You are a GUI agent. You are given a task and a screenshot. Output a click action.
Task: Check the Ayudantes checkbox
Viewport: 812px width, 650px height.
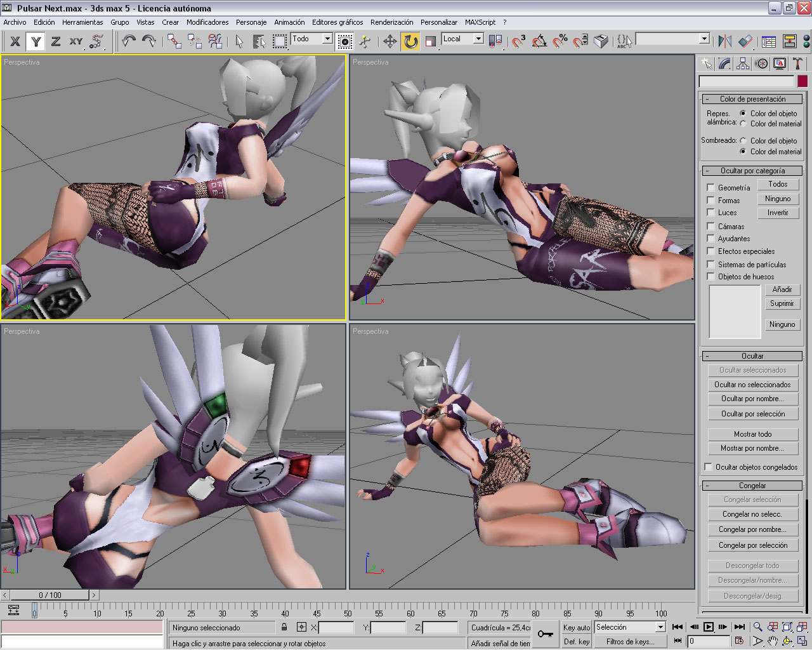coord(710,239)
